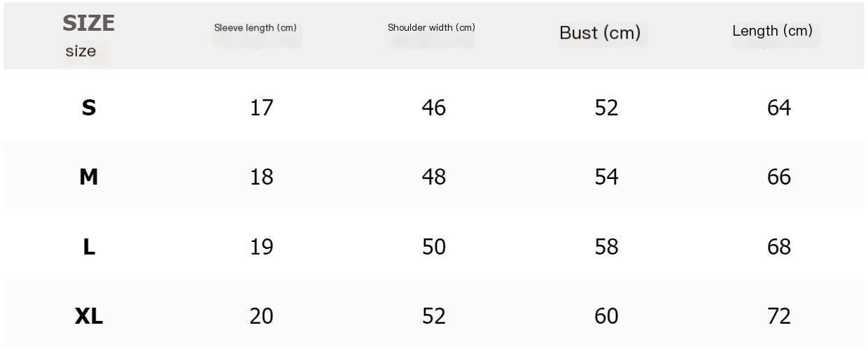868x351 pixels.
Task: Click the Length (cm) column header
Action: (772, 31)
